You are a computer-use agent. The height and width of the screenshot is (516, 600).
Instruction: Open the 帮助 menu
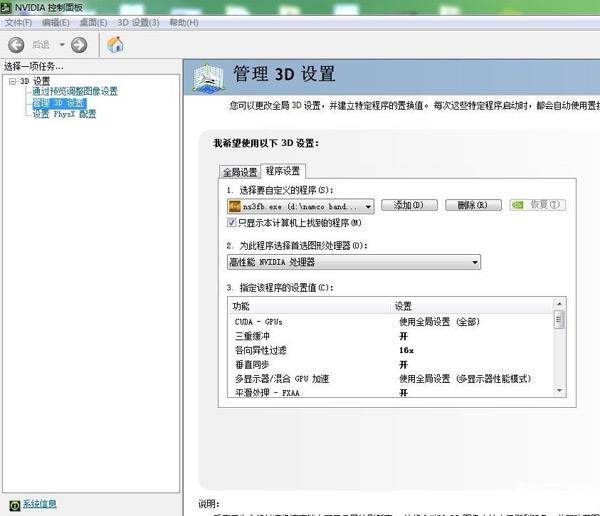point(183,22)
